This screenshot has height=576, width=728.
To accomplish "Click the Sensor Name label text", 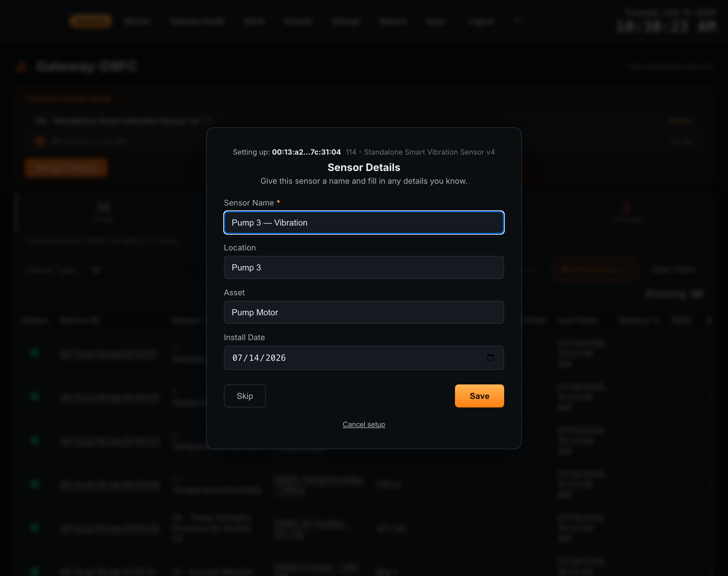I will [x=249, y=203].
